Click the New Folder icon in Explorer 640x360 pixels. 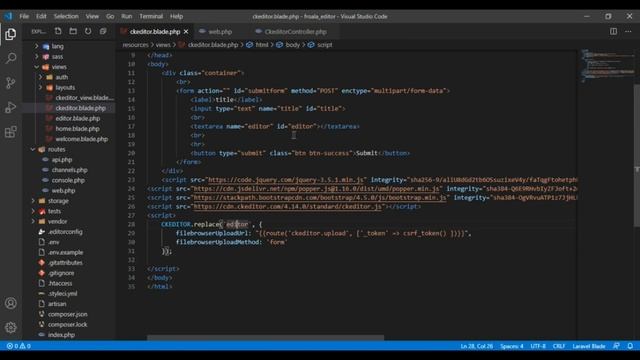point(73,31)
